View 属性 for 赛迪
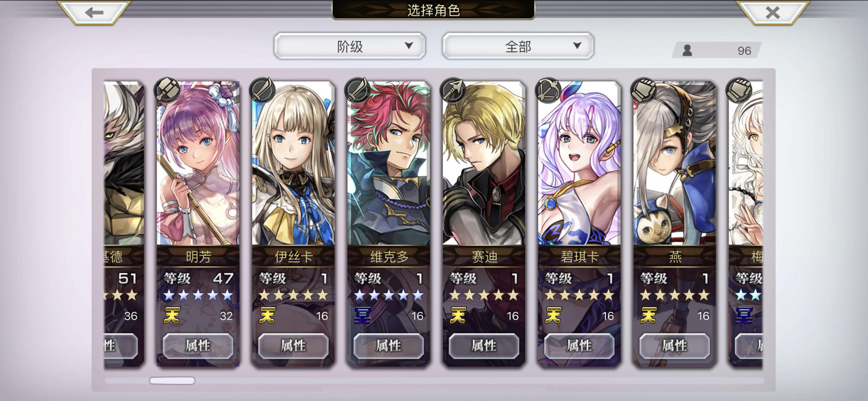The height and width of the screenshot is (401, 868). click(484, 345)
